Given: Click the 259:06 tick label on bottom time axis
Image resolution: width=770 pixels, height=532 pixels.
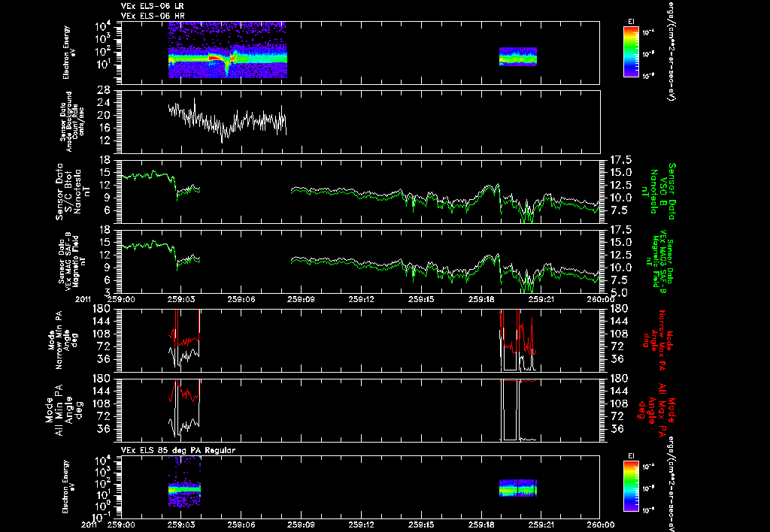Looking at the screenshot, I should pyautogui.click(x=241, y=524).
